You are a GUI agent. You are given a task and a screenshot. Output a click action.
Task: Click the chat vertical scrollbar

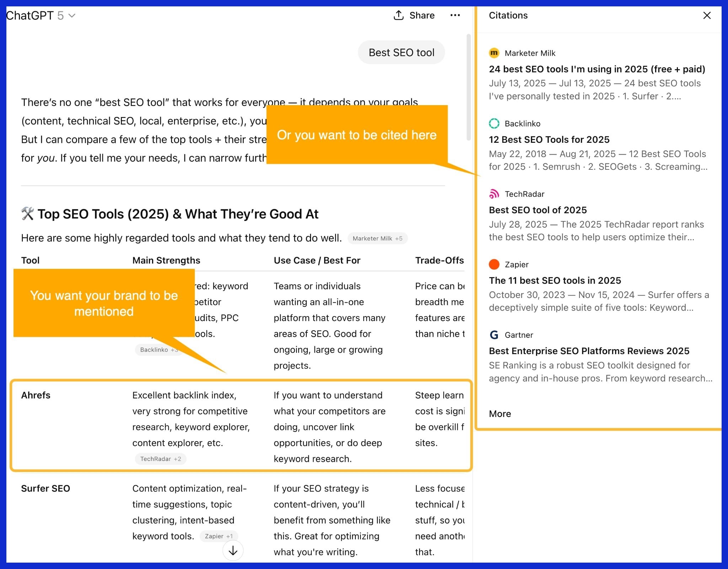coord(469,87)
